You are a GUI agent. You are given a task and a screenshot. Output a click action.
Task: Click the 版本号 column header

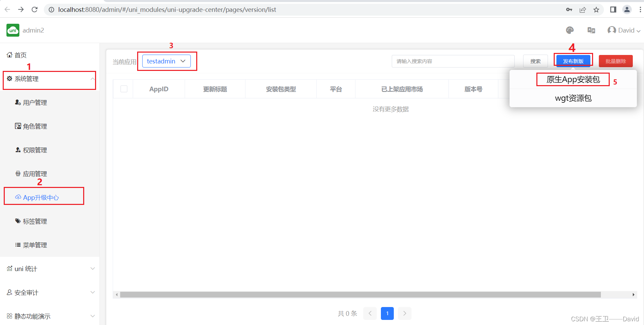(473, 89)
